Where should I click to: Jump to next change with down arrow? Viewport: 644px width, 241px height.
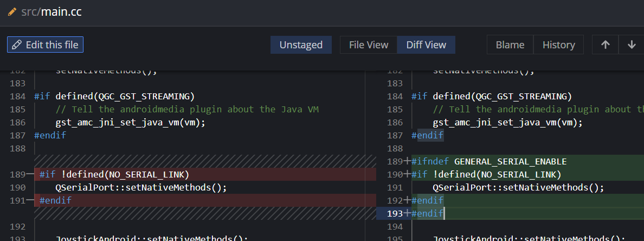[x=632, y=45]
